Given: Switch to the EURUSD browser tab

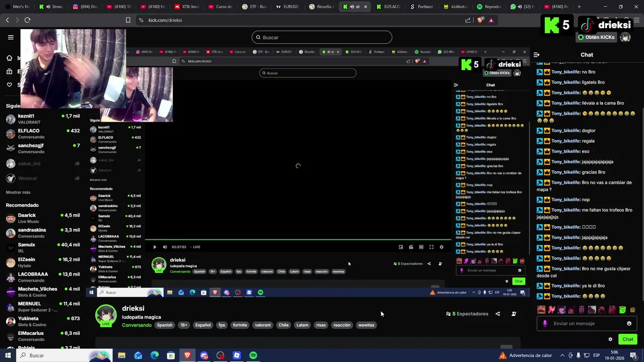Looking at the screenshot, I should (x=287, y=7).
